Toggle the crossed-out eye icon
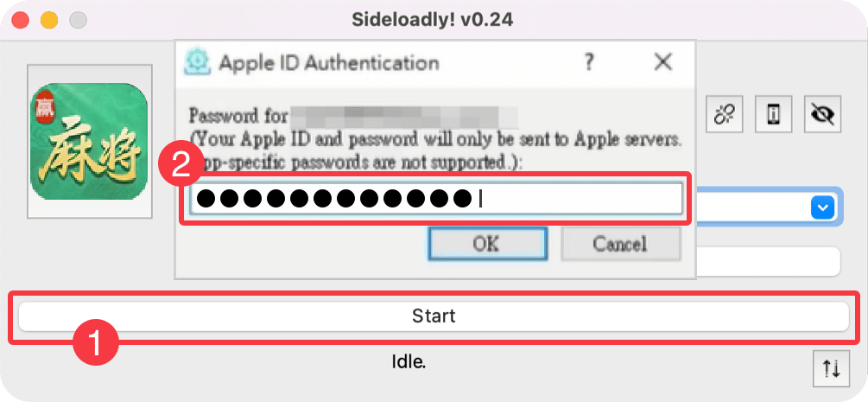Screen dimensions: 868x402 [x=822, y=114]
